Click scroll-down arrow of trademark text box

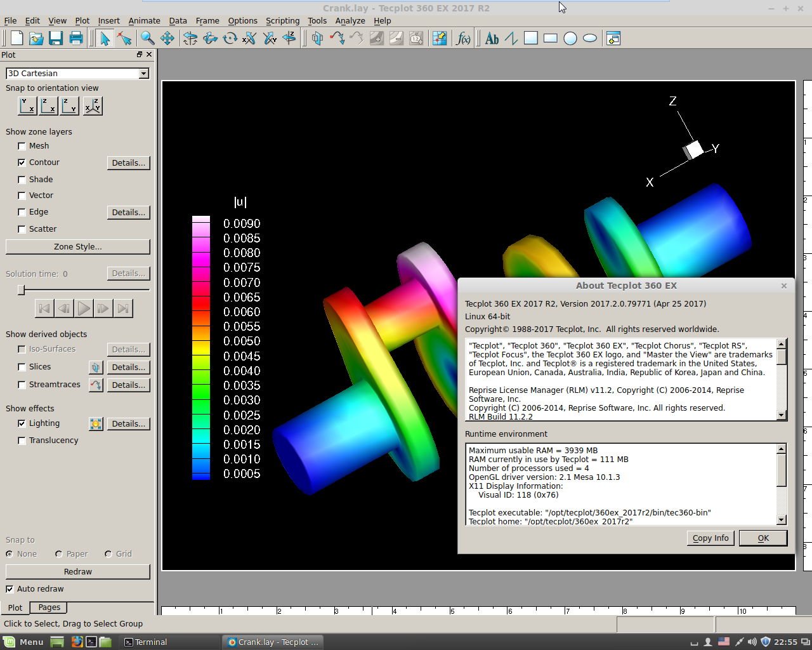click(x=782, y=415)
